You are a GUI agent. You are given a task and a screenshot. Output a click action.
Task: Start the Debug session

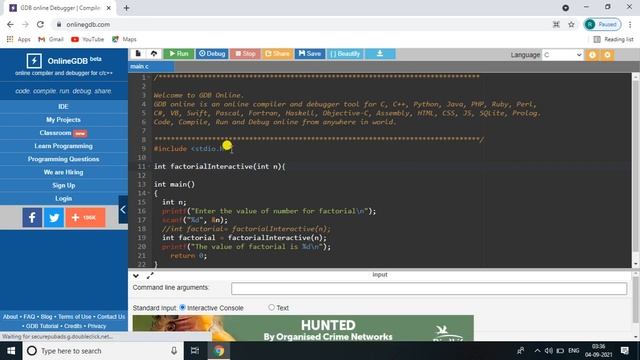tap(212, 54)
